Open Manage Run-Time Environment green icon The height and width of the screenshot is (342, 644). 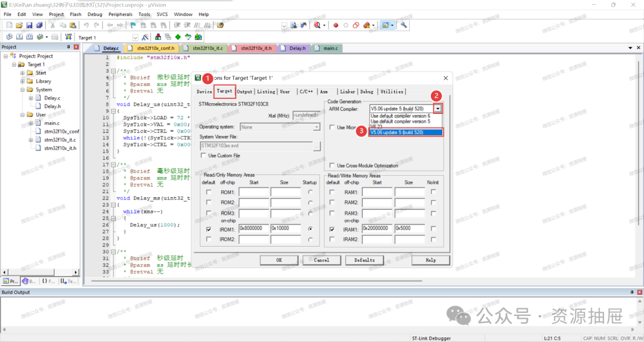tap(178, 37)
